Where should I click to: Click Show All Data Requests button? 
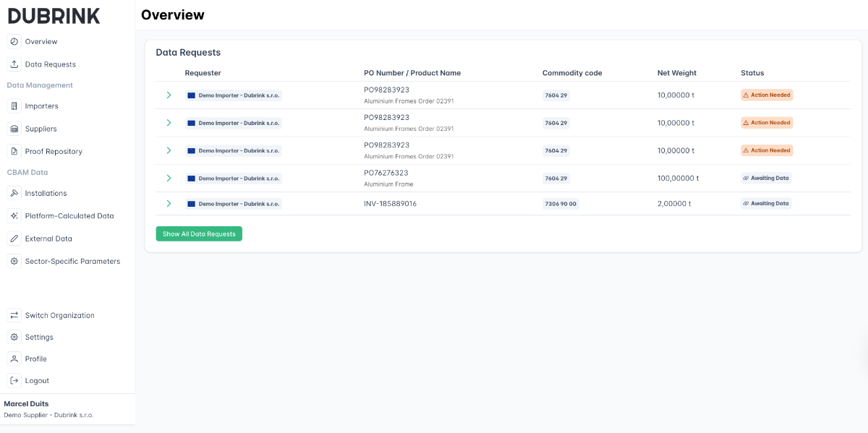tap(199, 234)
